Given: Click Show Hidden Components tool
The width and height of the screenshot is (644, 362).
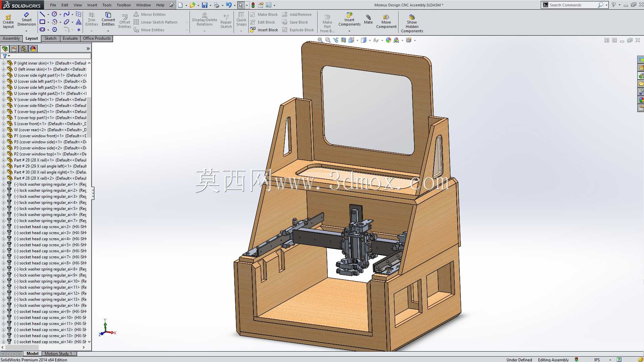Looking at the screenshot, I should (412, 23).
